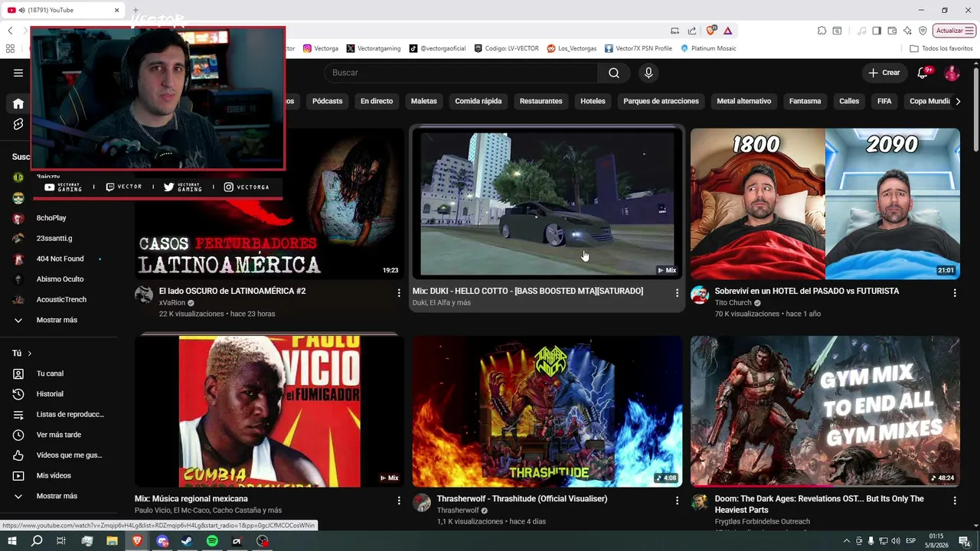Click the Tu canal sidebar icon
980x551 pixels.
[18, 373]
